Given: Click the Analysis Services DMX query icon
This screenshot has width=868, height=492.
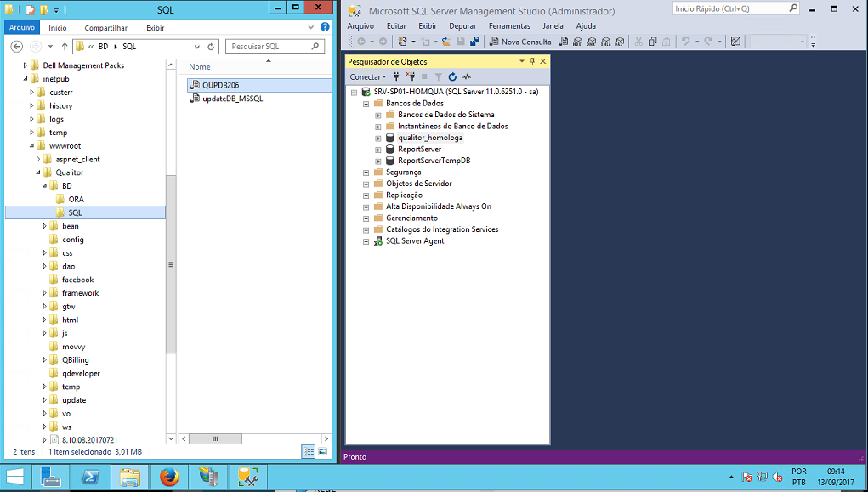Looking at the screenshot, I should pos(591,42).
